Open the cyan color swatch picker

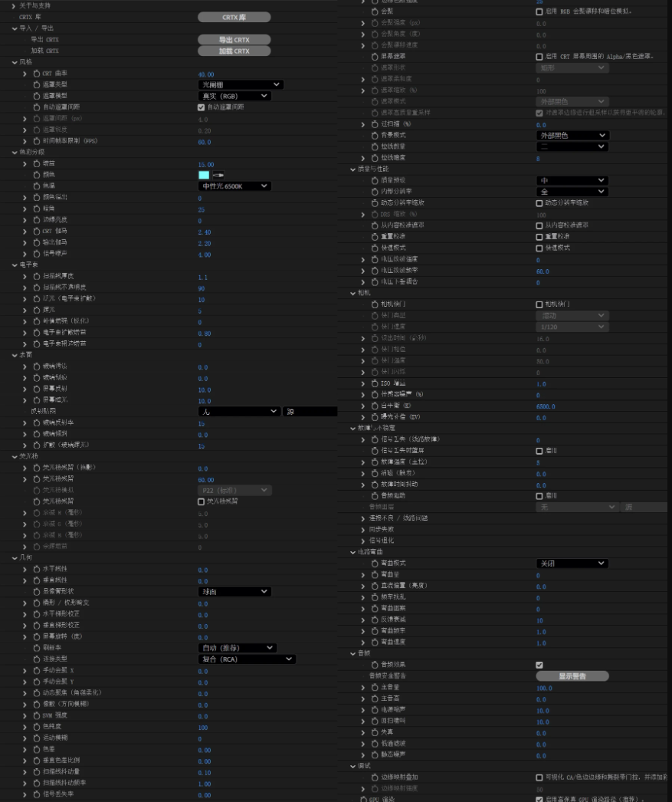[204, 175]
